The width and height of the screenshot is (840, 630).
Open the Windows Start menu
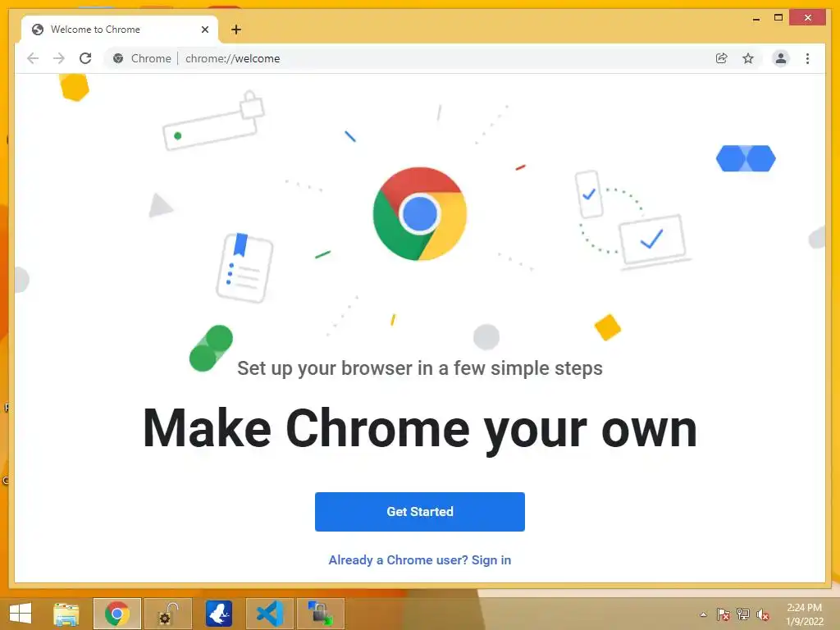coord(21,614)
